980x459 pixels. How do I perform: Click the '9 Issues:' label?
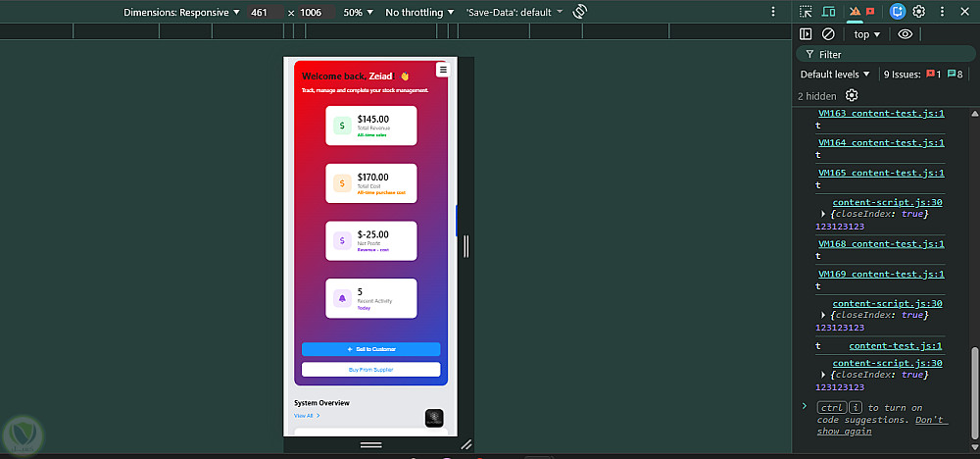click(x=902, y=75)
